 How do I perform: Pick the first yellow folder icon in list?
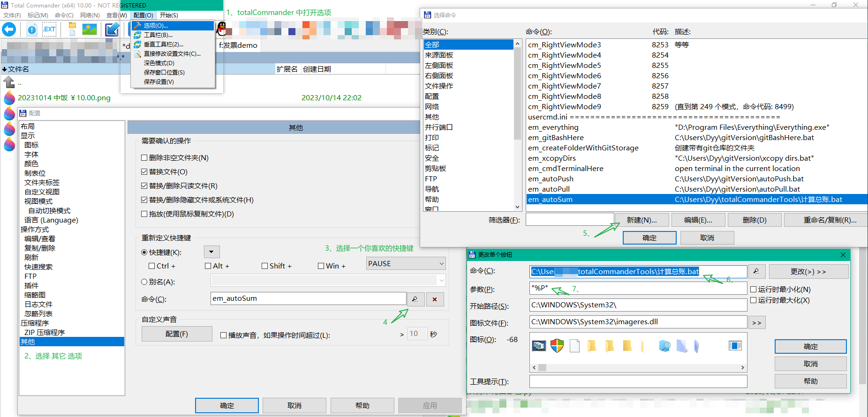(592, 346)
